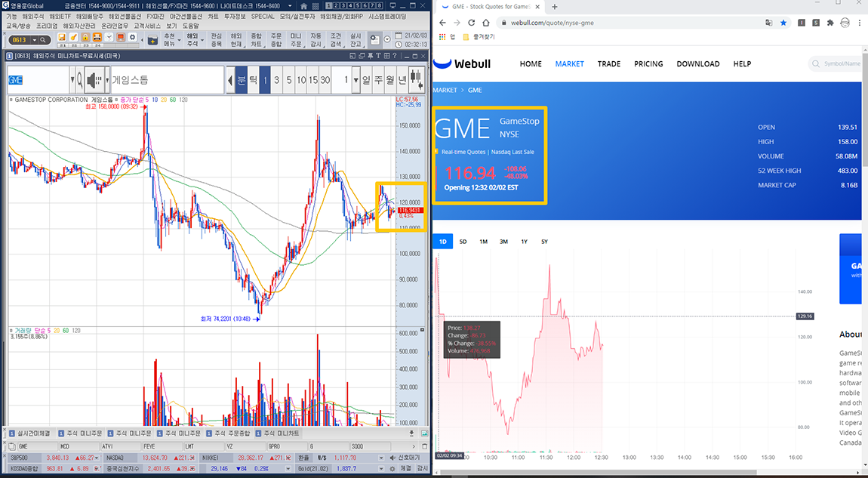Viewport: 868px width, 478px height.
Task: Select the MCD ticker box in bottom row
Action: pos(78,446)
